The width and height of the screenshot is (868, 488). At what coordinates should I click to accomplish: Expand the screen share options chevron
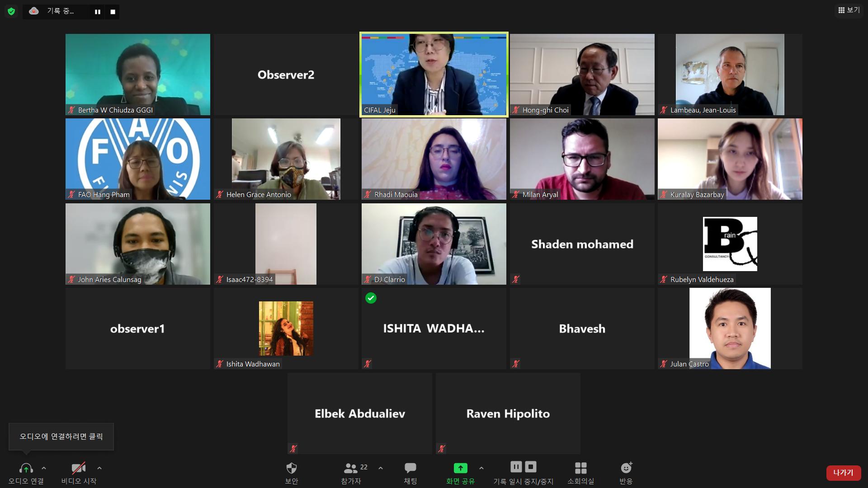coord(481,468)
